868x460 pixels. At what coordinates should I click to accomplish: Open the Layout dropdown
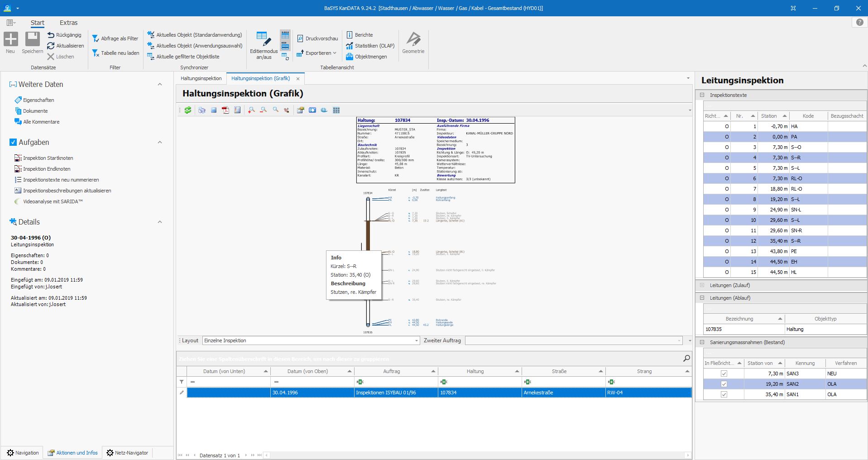pyautogui.click(x=416, y=340)
